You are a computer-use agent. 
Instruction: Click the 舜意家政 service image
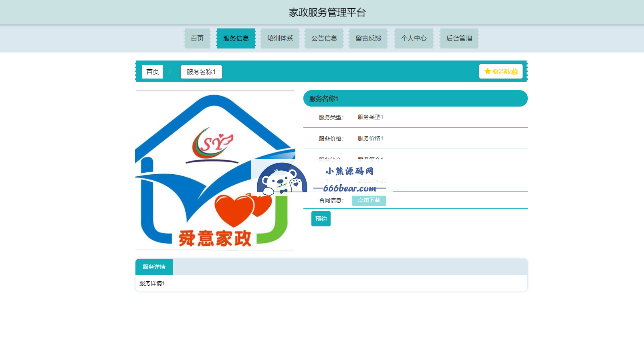coord(215,170)
